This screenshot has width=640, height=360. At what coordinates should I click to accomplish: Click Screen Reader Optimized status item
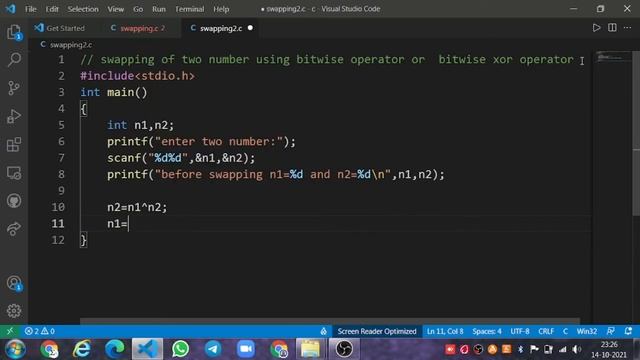pos(377,331)
